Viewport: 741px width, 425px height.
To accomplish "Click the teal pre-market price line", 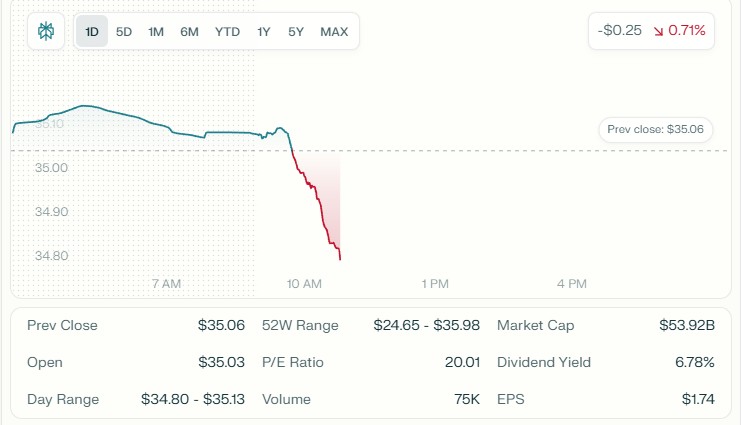I will click(x=150, y=120).
